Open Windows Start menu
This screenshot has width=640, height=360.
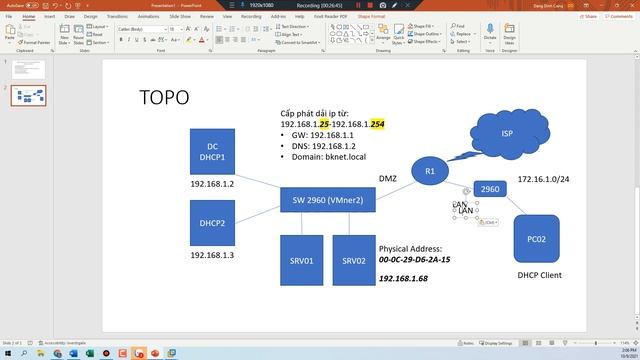tap(8, 353)
